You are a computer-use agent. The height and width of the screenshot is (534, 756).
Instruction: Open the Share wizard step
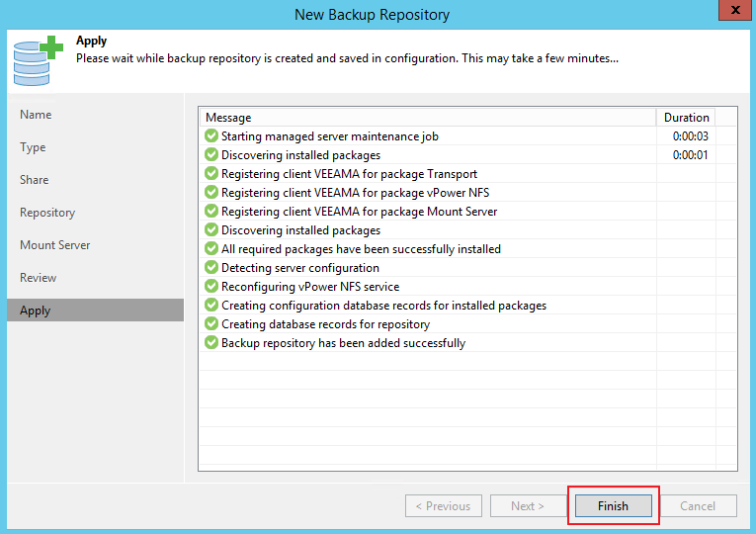tap(34, 180)
